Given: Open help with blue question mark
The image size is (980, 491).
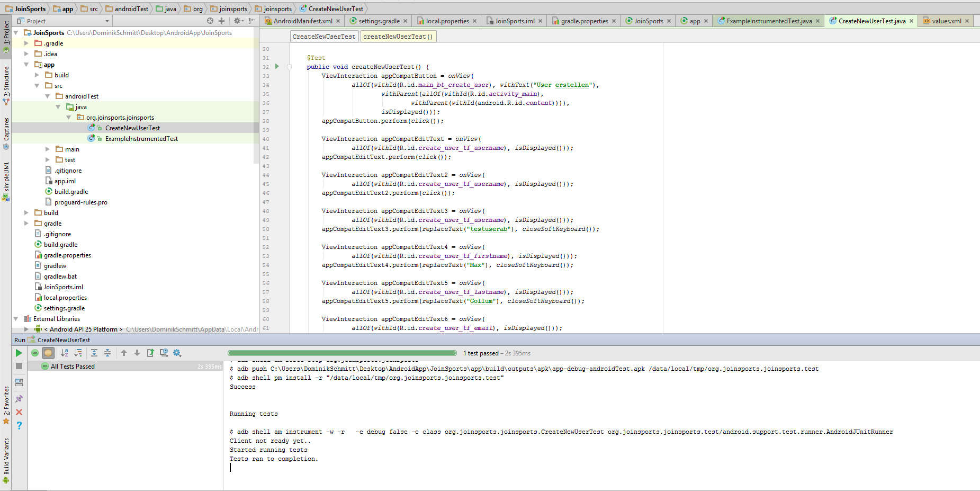Looking at the screenshot, I should coord(19,425).
